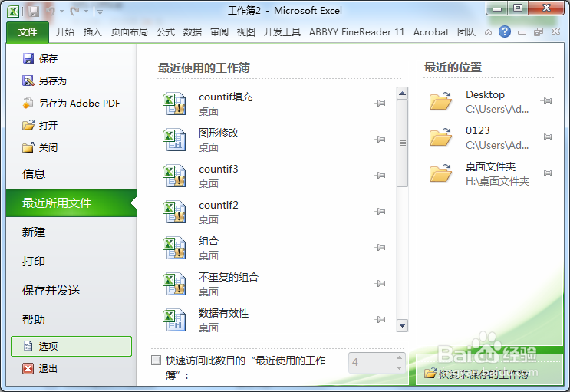The height and width of the screenshot is (392, 570).
Task: Switch to the 视图 tab
Action: (246, 32)
